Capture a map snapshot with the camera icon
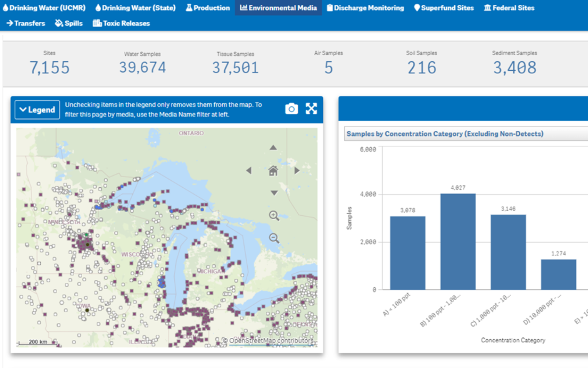Image resolution: width=588 pixels, height=368 pixels. click(291, 109)
